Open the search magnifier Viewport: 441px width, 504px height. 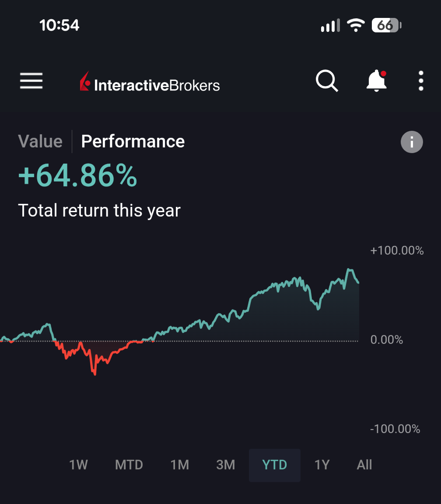coord(327,81)
